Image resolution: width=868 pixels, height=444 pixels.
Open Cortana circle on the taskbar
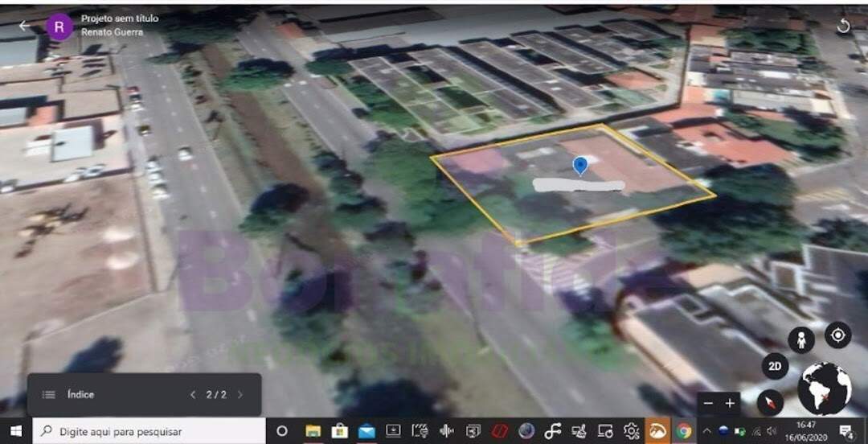pyautogui.click(x=282, y=431)
